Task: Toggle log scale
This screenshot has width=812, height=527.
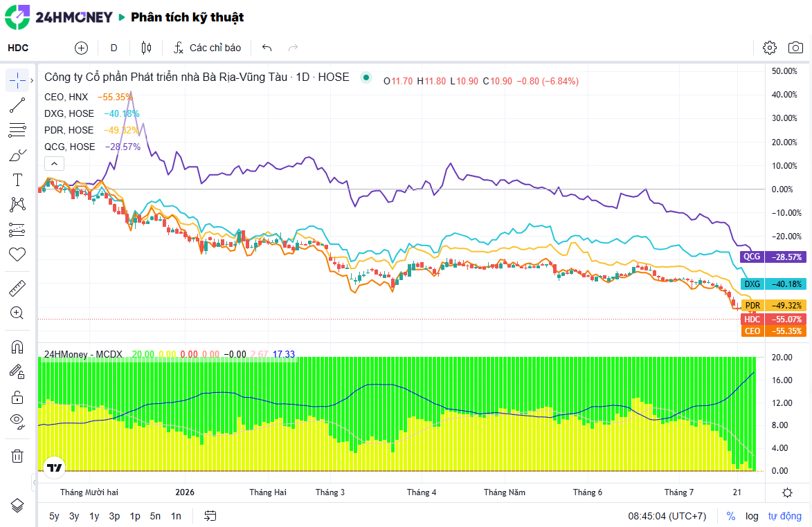Action: [x=752, y=516]
